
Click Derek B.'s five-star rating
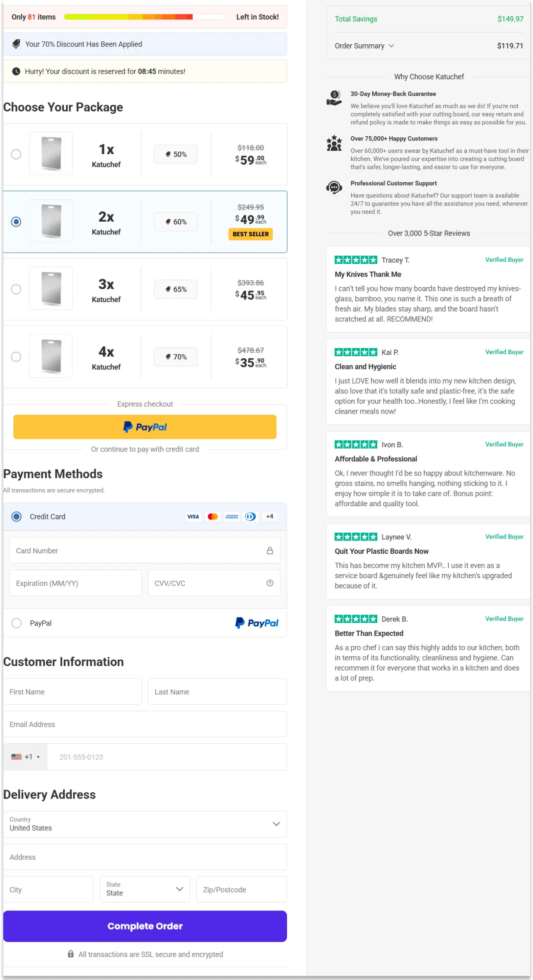point(356,619)
